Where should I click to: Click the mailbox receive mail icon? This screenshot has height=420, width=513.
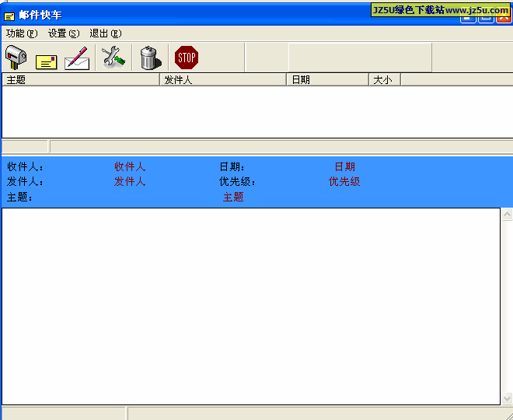16,58
